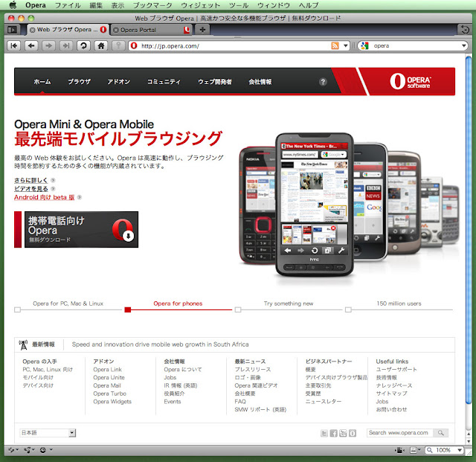476x462 pixels.
Task: Click 会社情報 in the site navigation
Action: [x=260, y=81]
